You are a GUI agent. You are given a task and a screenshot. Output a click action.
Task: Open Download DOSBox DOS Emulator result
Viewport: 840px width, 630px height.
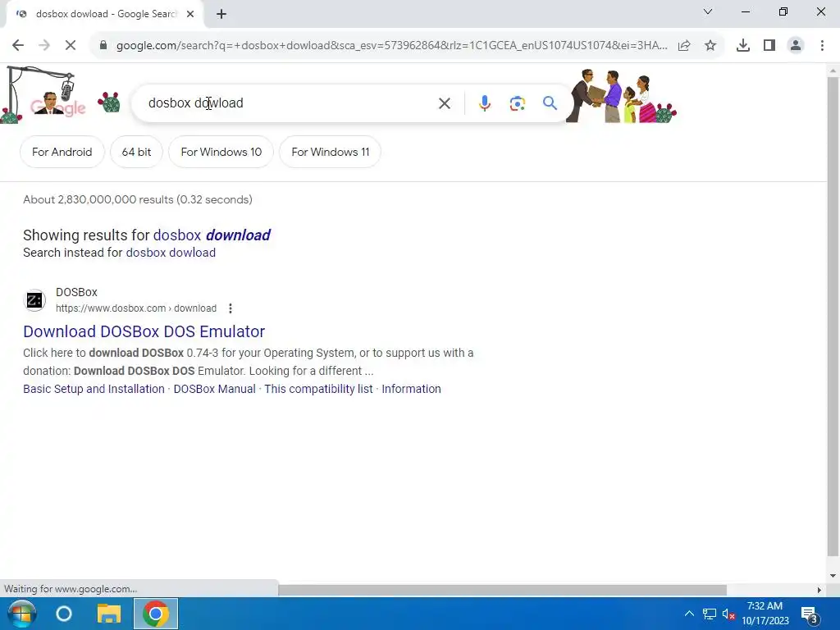[144, 331]
